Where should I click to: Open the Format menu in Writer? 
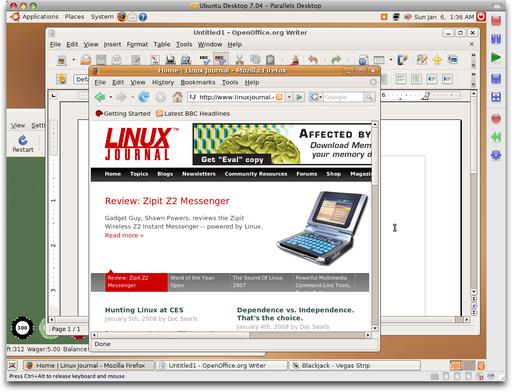[x=137, y=44]
